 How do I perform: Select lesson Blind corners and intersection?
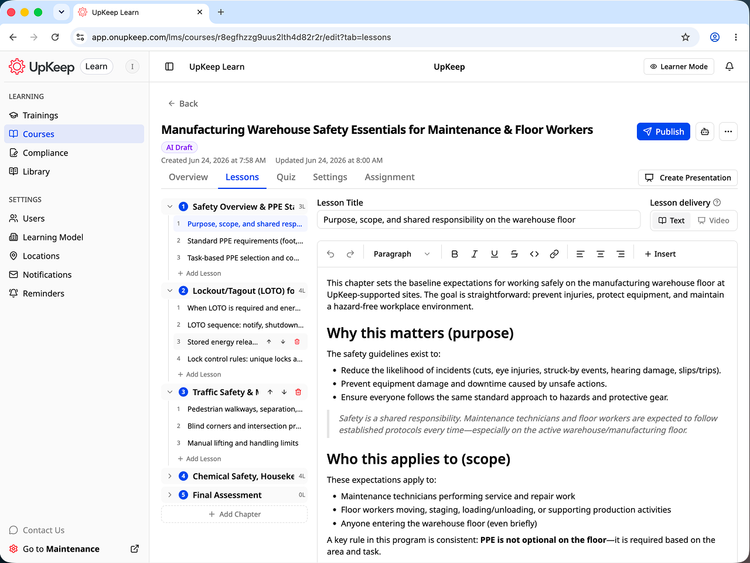click(x=240, y=426)
